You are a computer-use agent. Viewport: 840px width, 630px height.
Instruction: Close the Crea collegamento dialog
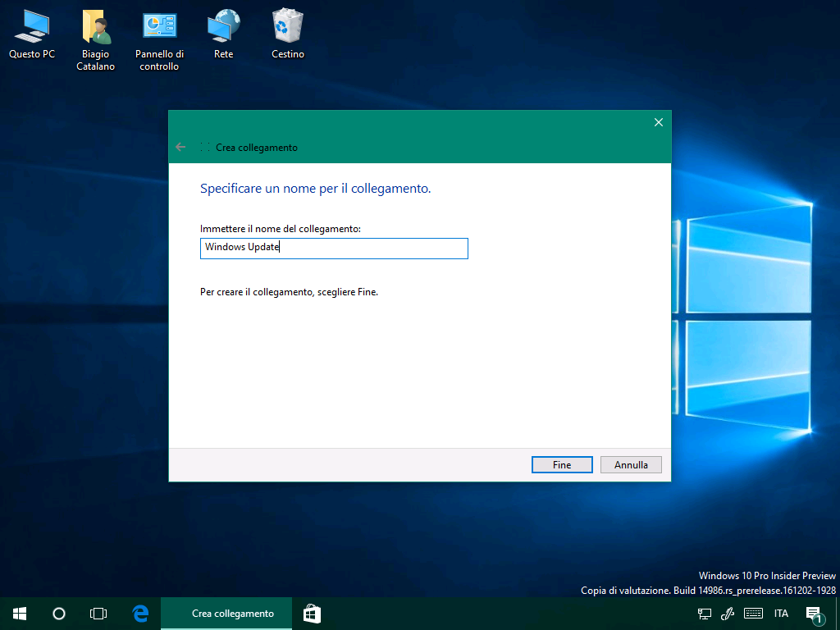659,122
